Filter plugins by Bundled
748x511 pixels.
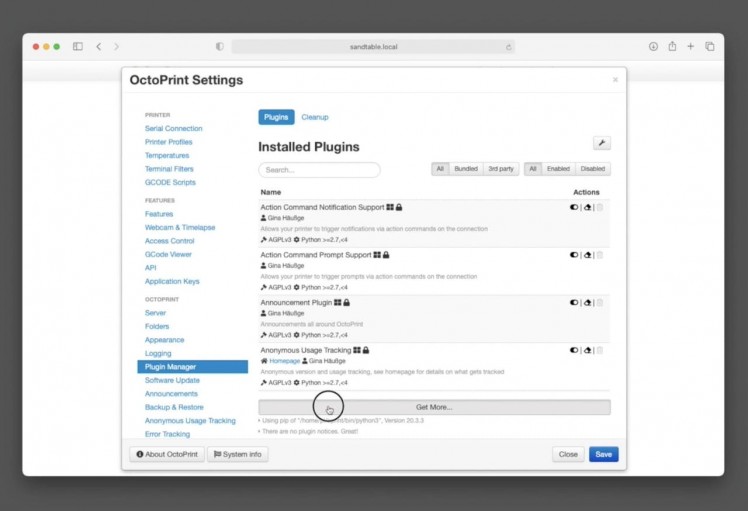pos(466,169)
